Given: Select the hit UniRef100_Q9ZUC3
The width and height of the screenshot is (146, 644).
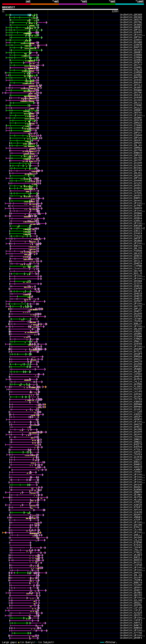Looking at the screenshot, I should click(131, 95).
